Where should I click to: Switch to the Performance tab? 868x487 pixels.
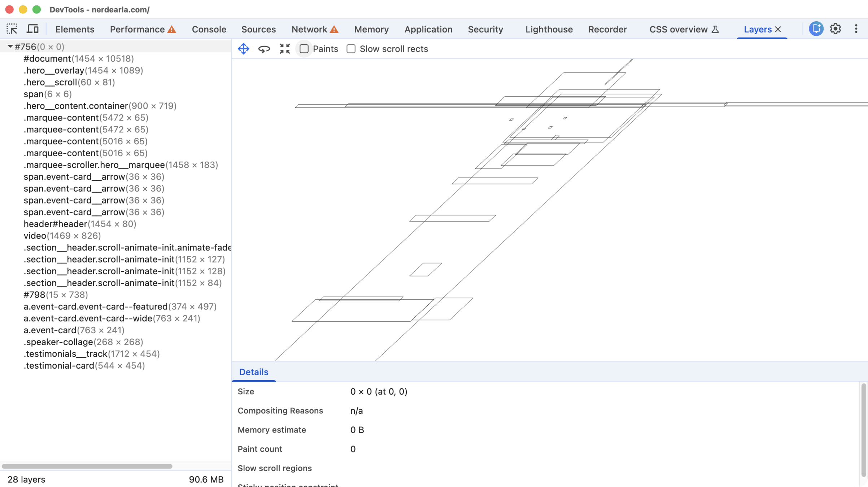[137, 29]
